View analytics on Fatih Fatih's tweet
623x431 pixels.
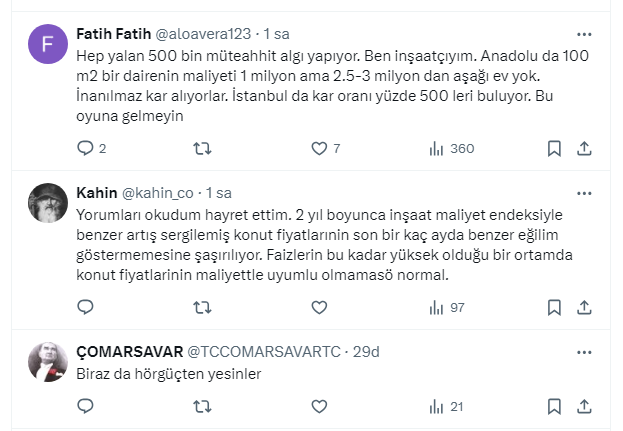click(436, 149)
